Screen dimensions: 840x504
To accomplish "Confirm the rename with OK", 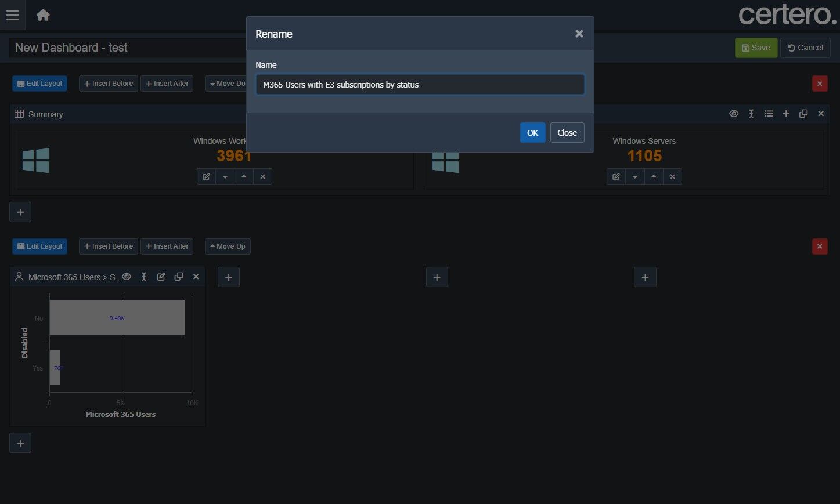I will click(532, 133).
